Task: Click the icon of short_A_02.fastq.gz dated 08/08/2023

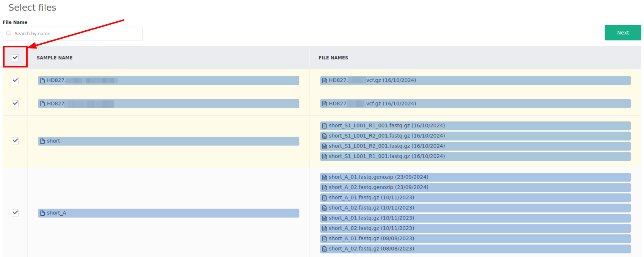Action: 324,249
